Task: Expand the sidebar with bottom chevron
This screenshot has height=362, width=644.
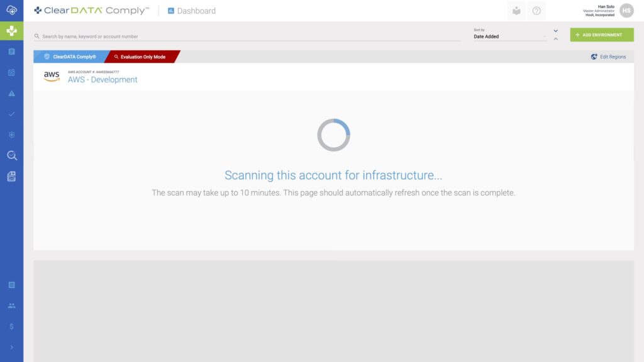Action: point(11,347)
